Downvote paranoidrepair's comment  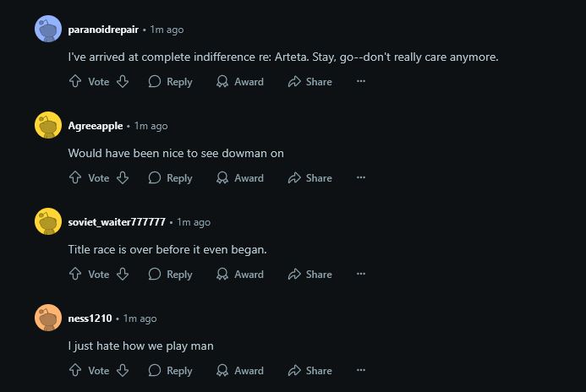coord(123,81)
